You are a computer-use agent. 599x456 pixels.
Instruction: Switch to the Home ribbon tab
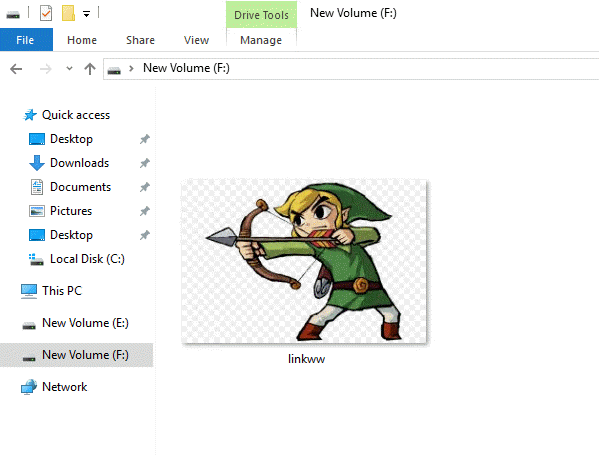82,40
